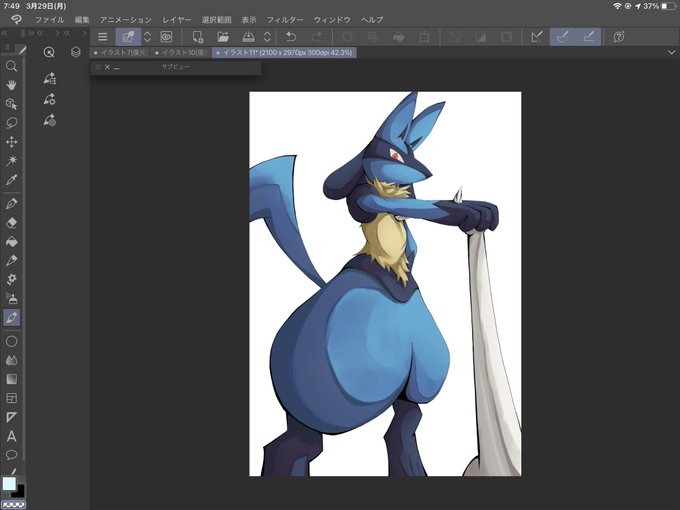This screenshot has width=680, height=510.
Task: Open the 編集 menu
Action: 82,20
